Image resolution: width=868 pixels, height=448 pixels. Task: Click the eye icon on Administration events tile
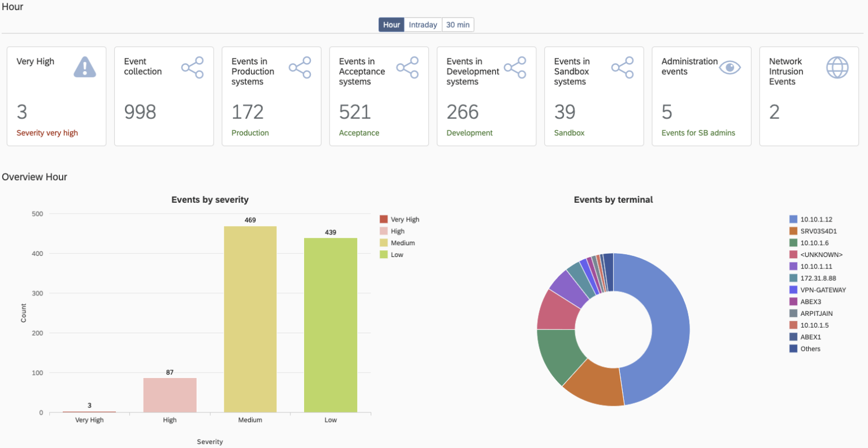[x=730, y=67]
